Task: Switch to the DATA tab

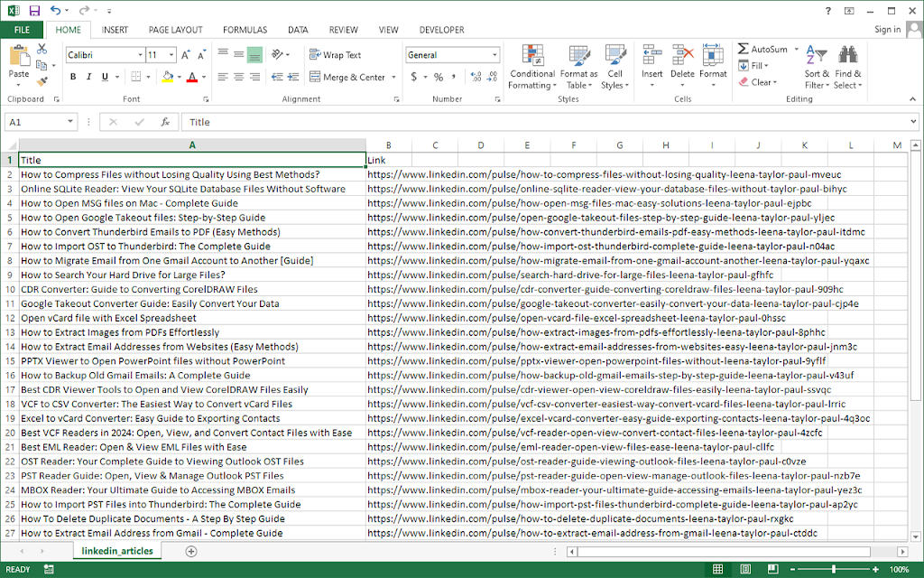Action: point(298,30)
